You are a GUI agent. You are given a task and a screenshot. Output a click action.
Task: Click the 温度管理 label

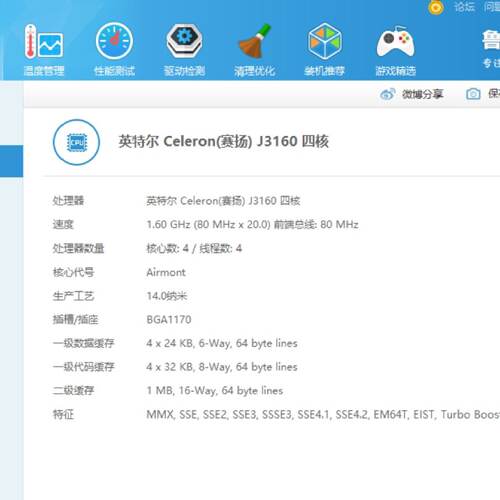tap(44, 71)
